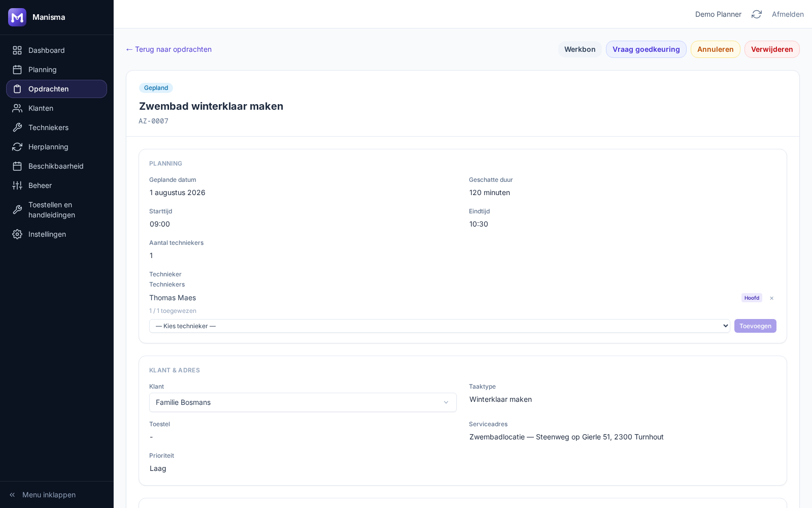Open the Beheer menu item

pyautogui.click(x=56, y=185)
